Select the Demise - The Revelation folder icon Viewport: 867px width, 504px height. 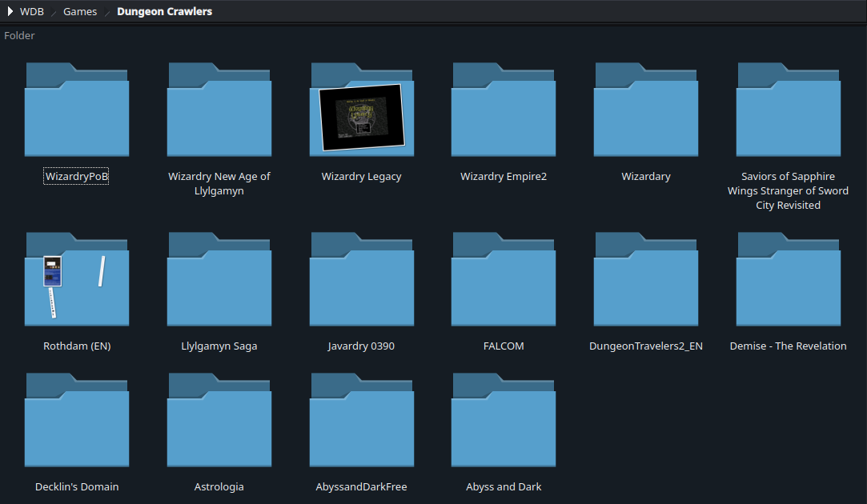point(788,279)
